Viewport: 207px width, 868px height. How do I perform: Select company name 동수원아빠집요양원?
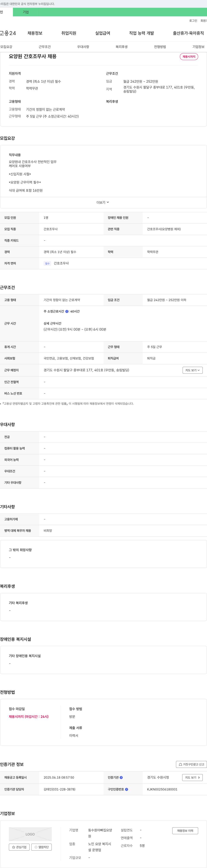tap(100, 833)
